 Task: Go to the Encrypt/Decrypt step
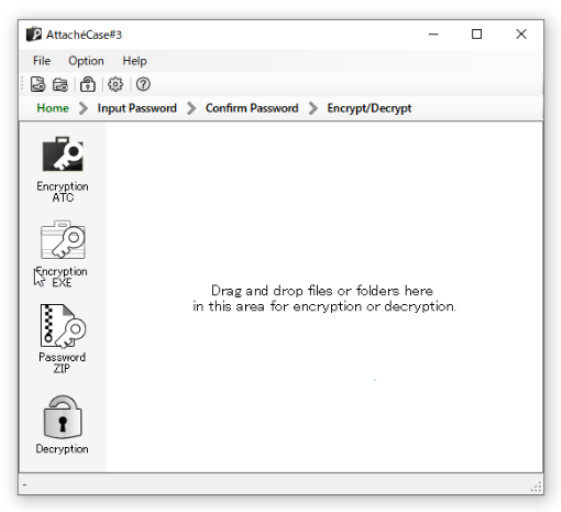point(369,108)
